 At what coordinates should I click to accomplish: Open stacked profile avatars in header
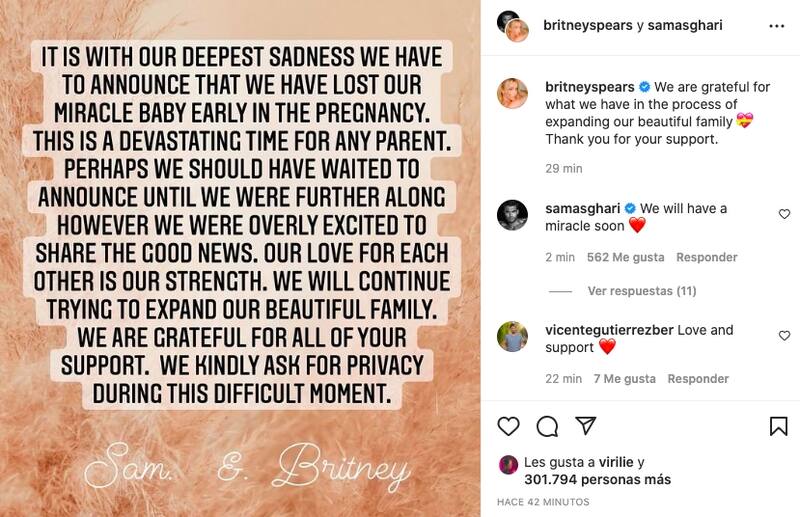pyautogui.click(x=514, y=26)
